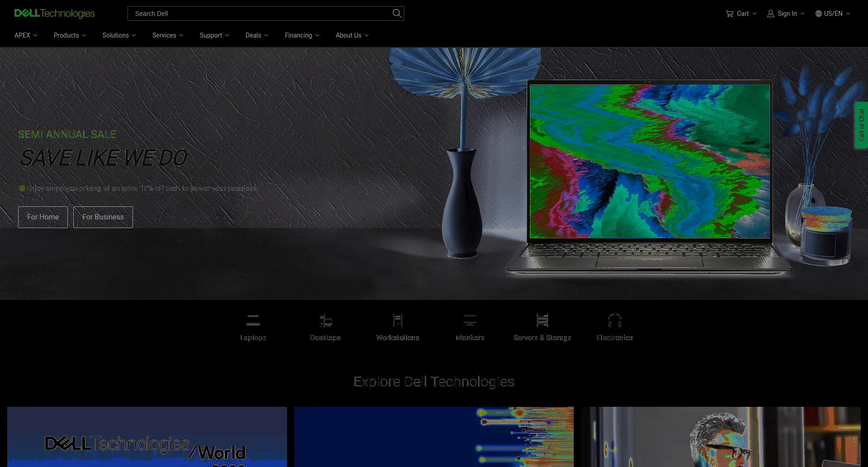Expand the About Us menu

click(352, 35)
